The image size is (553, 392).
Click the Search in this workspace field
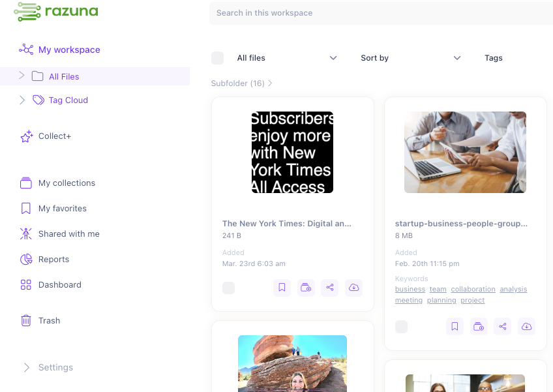pos(381,13)
